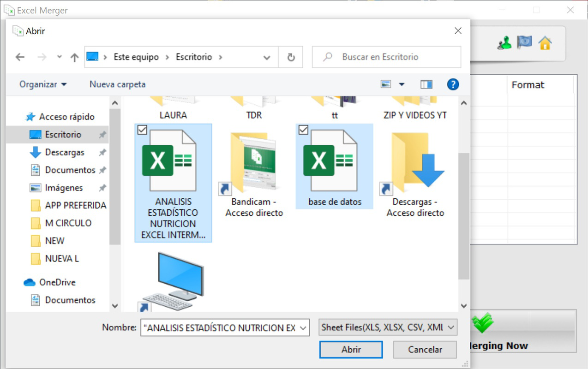The height and width of the screenshot is (369, 588).
Task: Click the Abrir button
Action: click(351, 350)
